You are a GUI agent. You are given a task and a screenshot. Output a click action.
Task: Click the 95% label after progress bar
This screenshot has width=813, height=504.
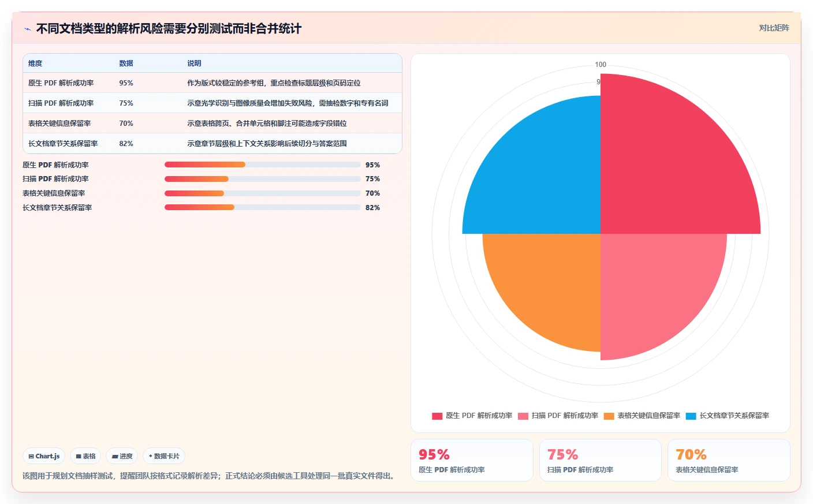pos(372,165)
